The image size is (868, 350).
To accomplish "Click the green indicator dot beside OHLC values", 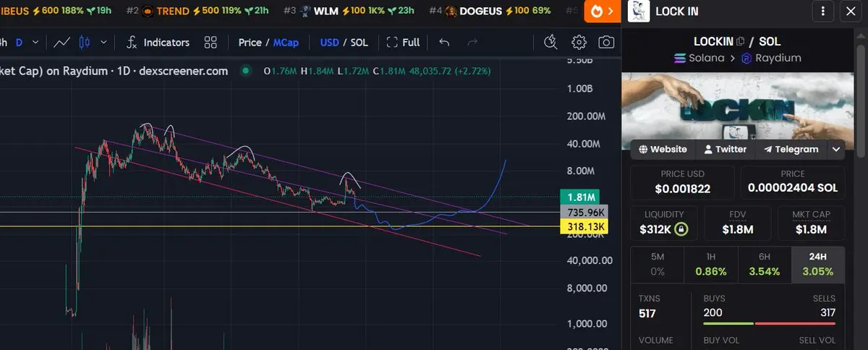I will [246, 71].
